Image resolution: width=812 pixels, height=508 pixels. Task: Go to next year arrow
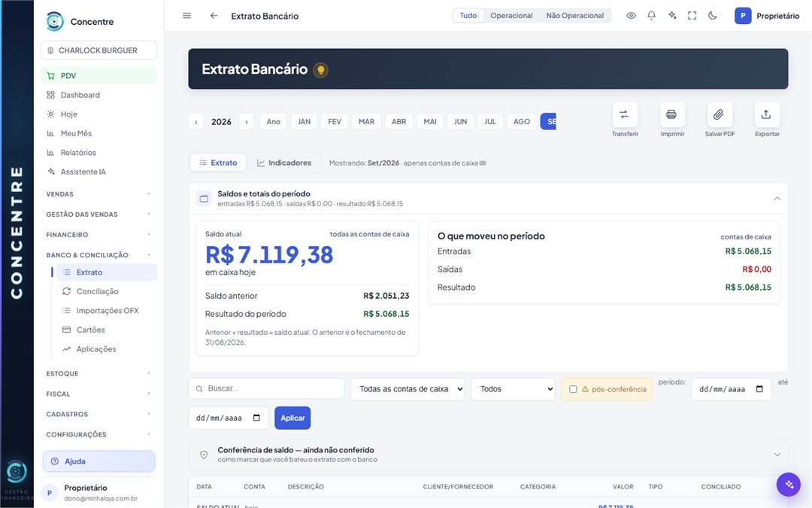[x=247, y=122]
